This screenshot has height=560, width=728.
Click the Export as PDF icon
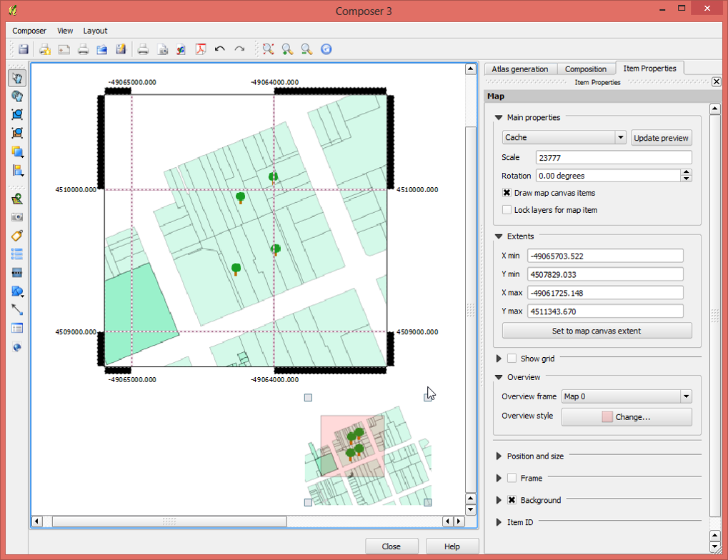[x=201, y=49]
